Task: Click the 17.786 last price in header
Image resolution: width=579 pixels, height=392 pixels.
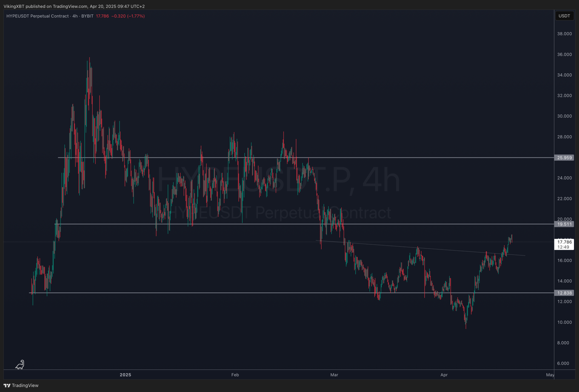Action: pos(102,16)
